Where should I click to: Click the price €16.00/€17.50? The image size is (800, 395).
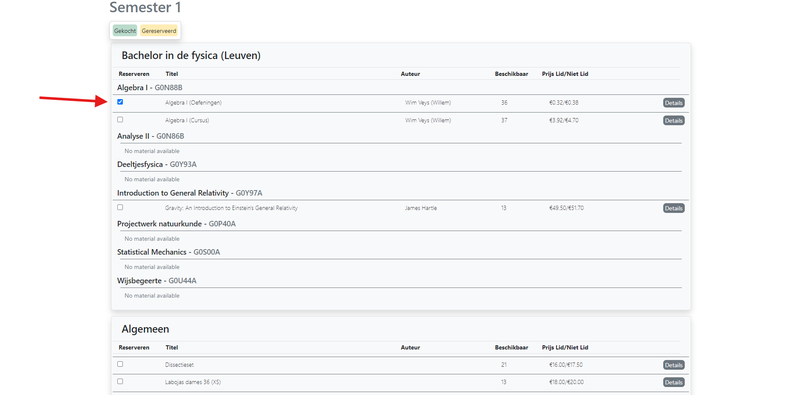pyautogui.click(x=566, y=365)
